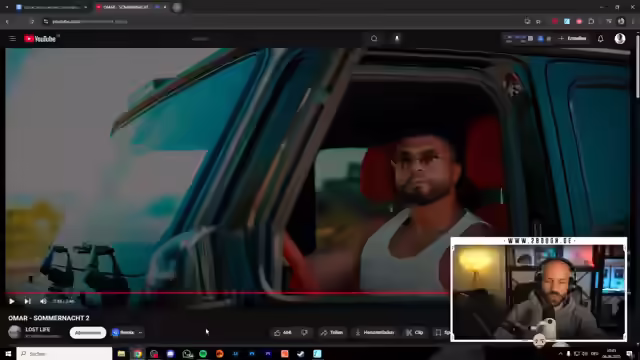640x360 pixels.
Task: Open the LOST LIFE channel avatar
Action: point(15,332)
